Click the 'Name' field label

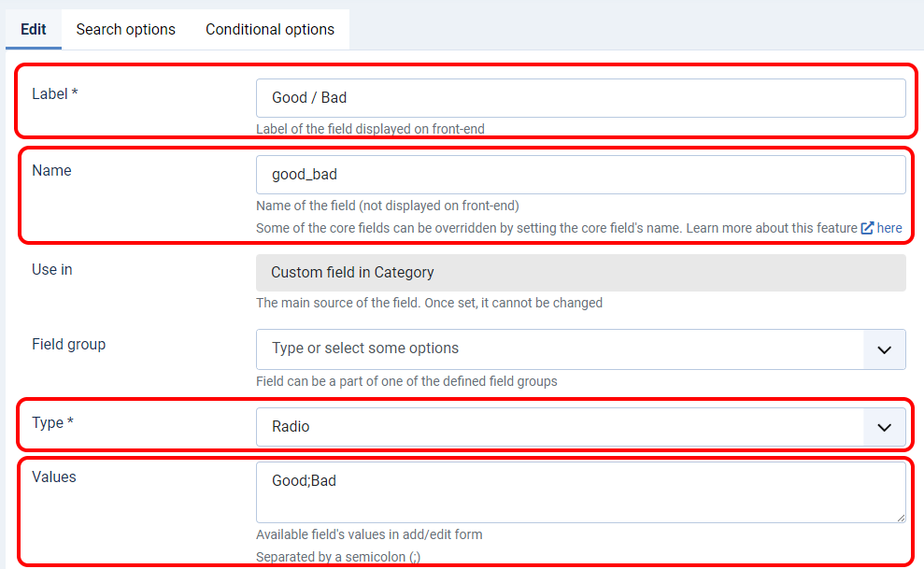pyautogui.click(x=52, y=170)
